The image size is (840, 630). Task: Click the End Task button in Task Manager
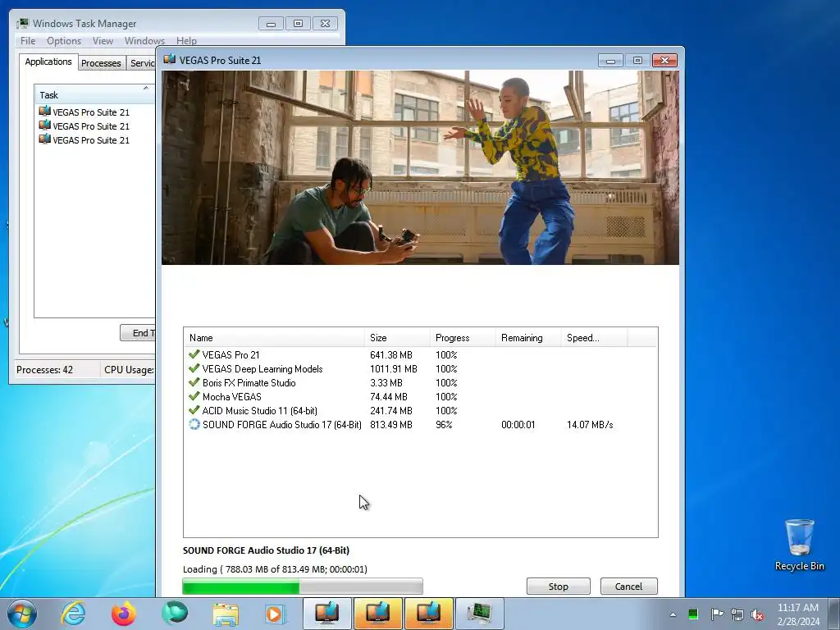pyautogui.click(x=138, y=333)
